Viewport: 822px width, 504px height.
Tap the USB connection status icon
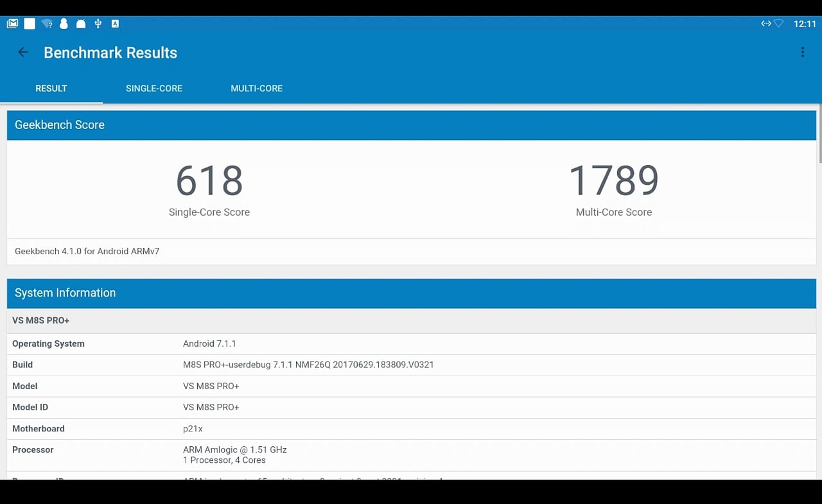click(98, 24)
